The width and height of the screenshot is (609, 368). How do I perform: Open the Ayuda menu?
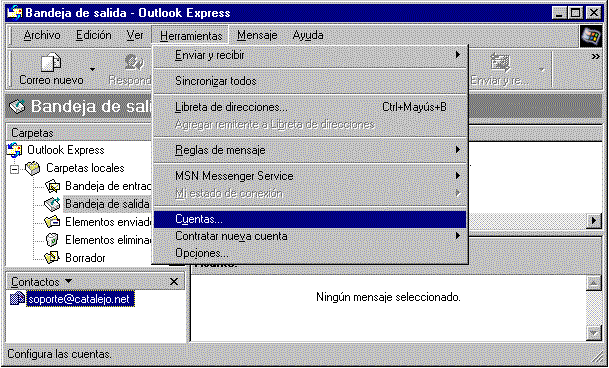pos(308,35)
